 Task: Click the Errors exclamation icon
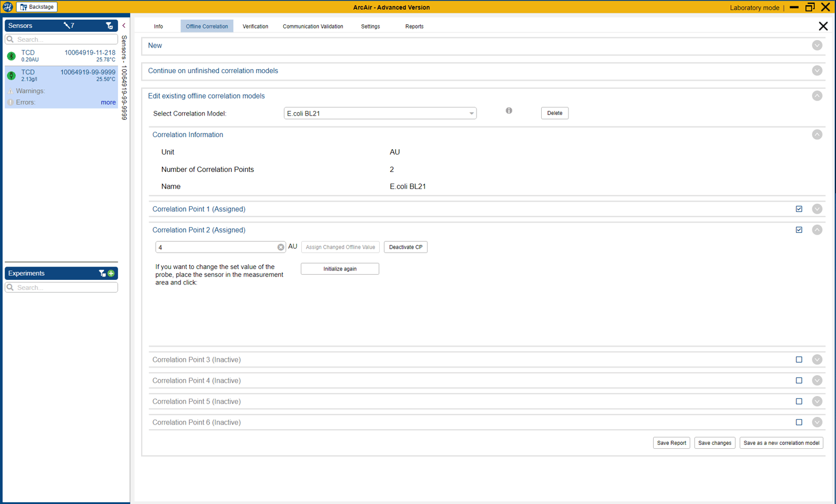[x=10, y=102]
